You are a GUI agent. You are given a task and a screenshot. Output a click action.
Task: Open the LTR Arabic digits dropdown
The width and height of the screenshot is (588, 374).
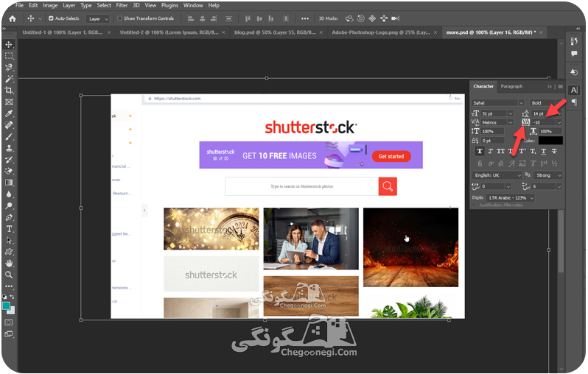(511, 198)
